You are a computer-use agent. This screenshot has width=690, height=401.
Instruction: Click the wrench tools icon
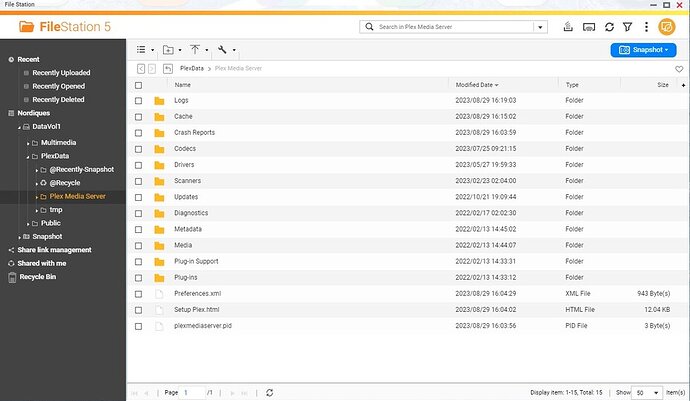pos(222,49)
